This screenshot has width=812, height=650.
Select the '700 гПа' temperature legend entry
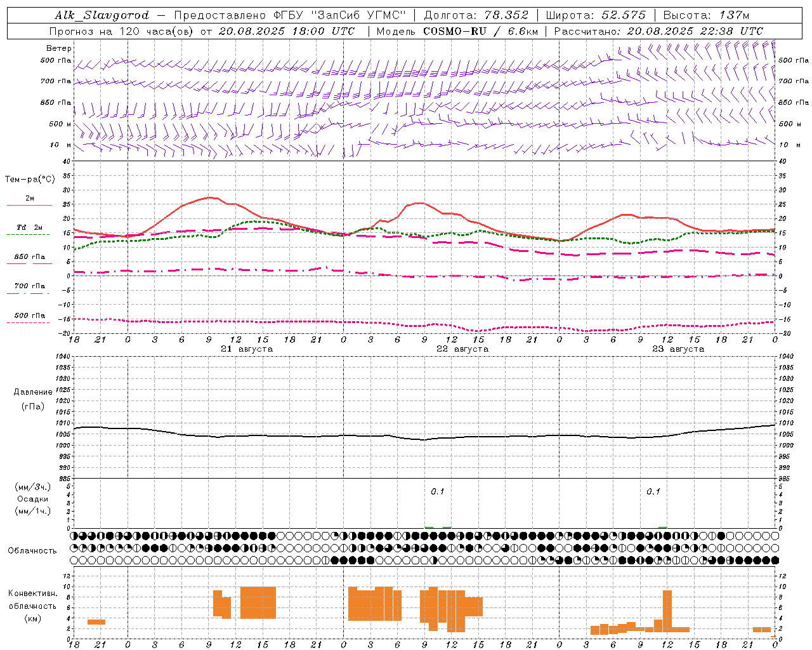point(30,286)
